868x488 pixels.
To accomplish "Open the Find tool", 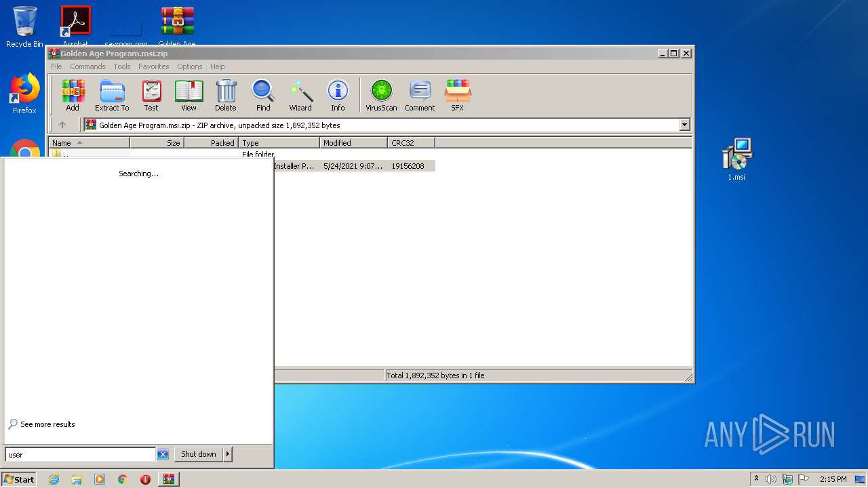I will pyautogui.click(x=263, y=96).
